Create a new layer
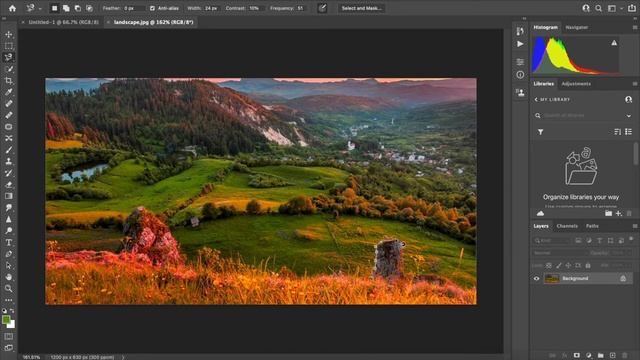The image size is (640, 360). 613,356
